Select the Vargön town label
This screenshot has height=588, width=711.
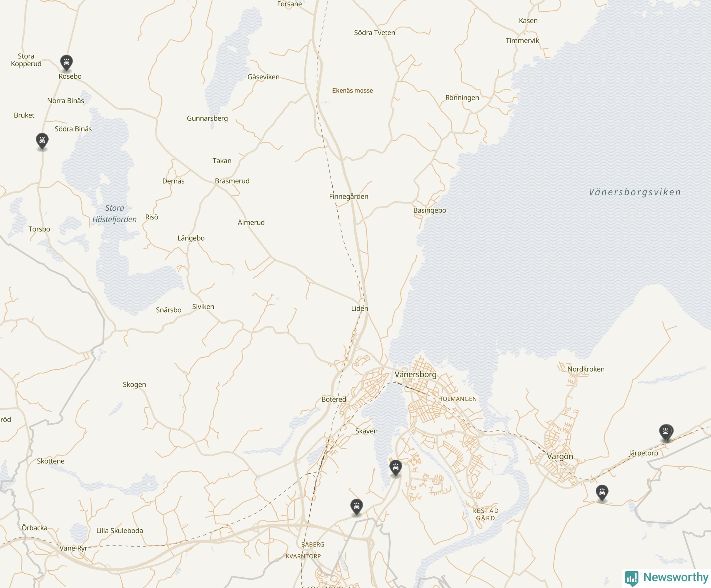pyautogui.click(x=560, y=456)
